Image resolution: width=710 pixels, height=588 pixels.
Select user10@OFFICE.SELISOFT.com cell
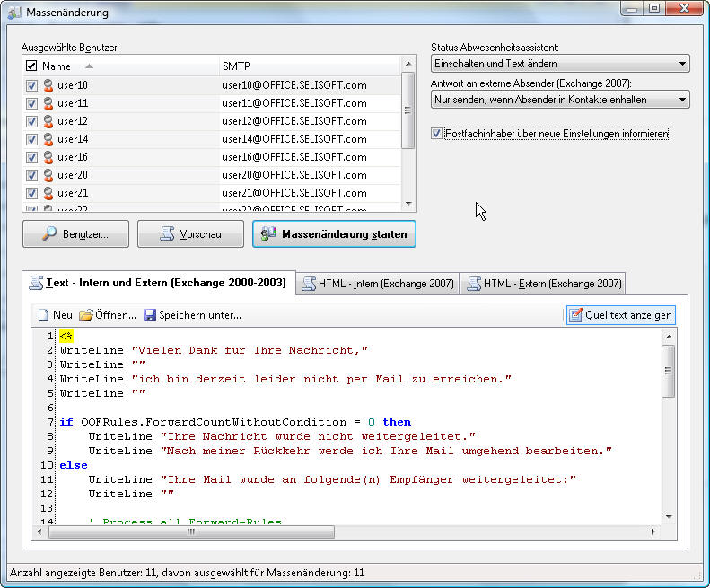pyautogui.click(x=311, y=85)
